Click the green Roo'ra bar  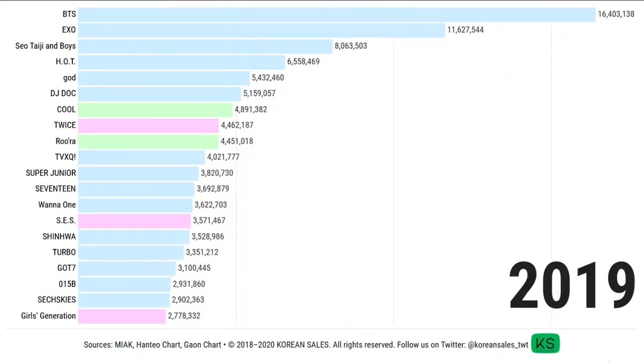(148, 141)
